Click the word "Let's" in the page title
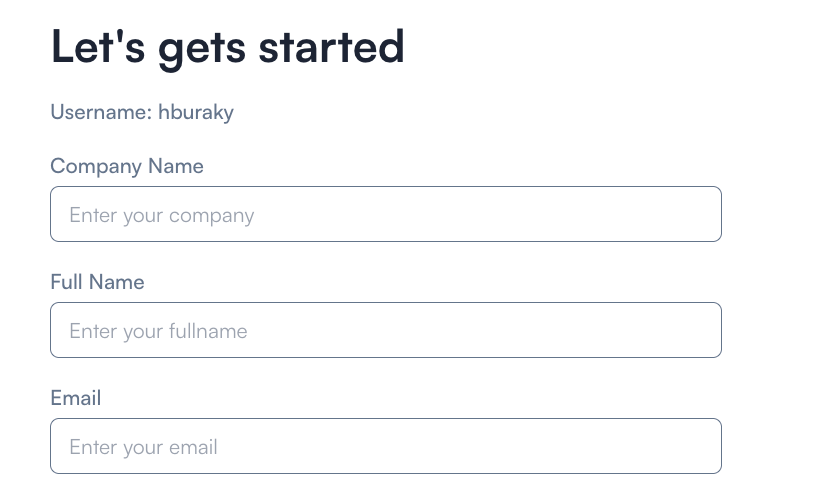Viewport: 824px width, 498px height. click(99, 47)
